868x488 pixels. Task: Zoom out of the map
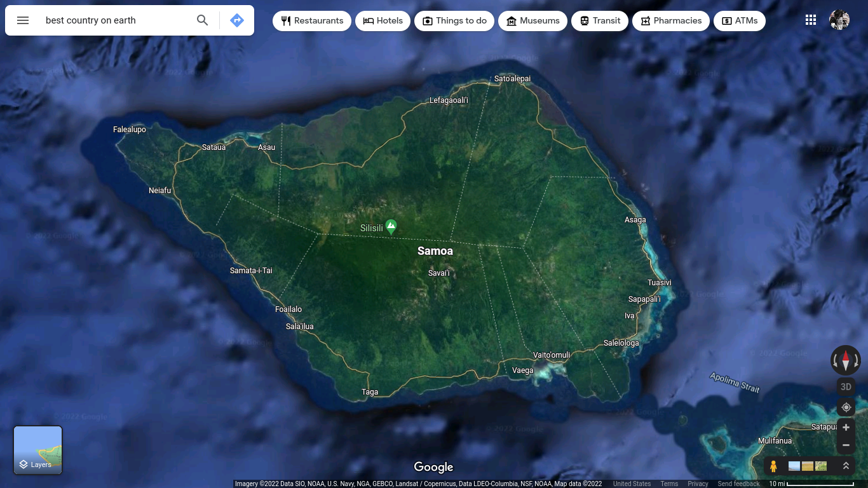pyautogui.click(x=846, y=445)
